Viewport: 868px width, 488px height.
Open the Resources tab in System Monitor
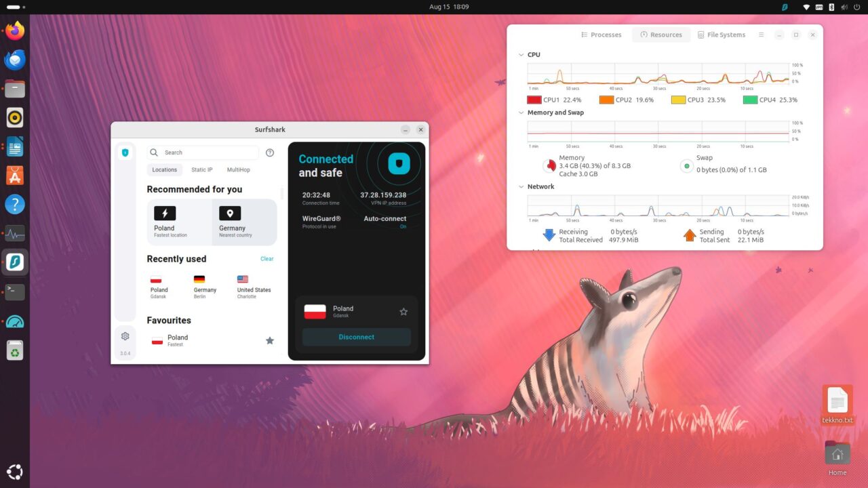[x=661, y=35]
